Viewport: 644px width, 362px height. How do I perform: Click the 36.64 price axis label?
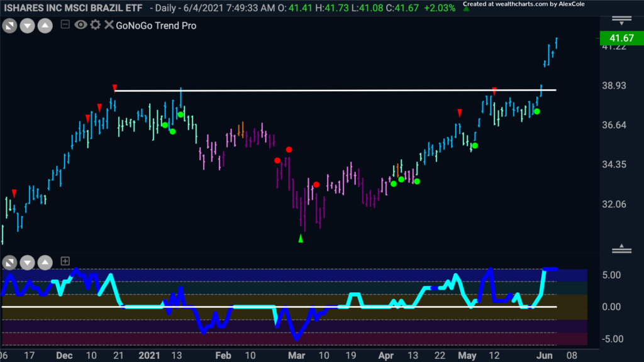click(614, 125)
